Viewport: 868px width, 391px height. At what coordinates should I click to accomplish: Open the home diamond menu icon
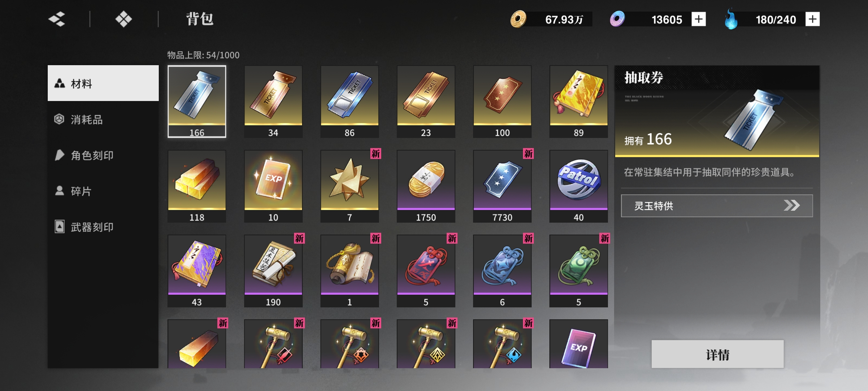[x=124, y=19]
